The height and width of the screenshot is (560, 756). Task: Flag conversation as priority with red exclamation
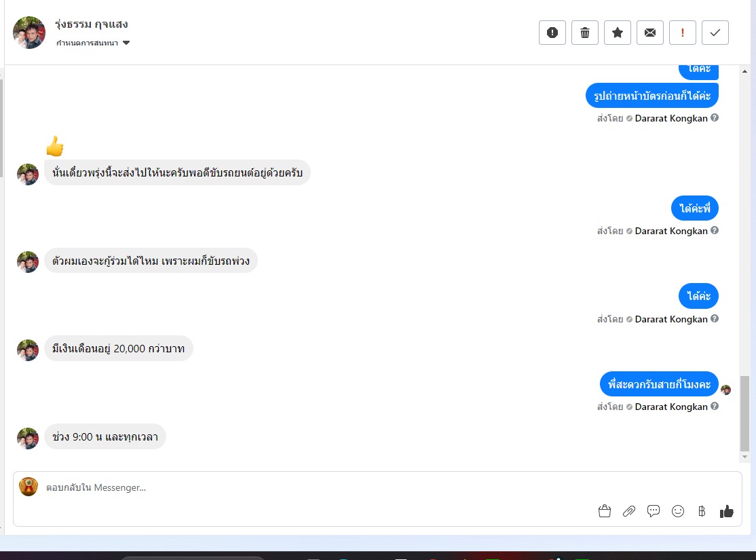(x=682, y=33)
